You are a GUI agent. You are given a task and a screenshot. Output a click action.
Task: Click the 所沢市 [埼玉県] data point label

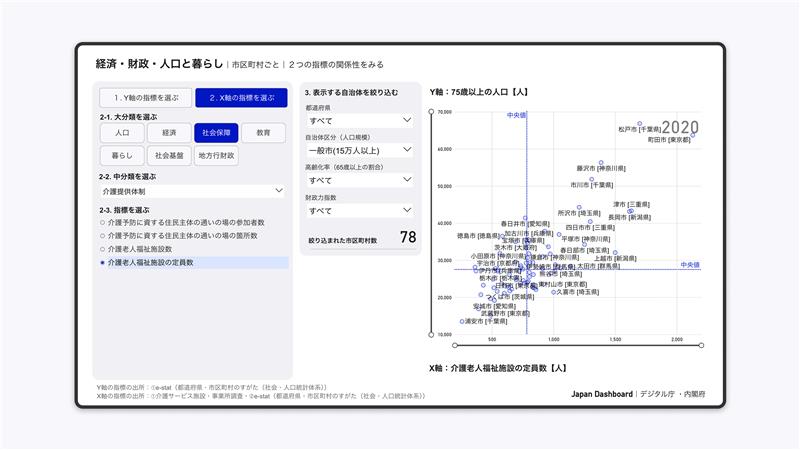tap(579, 213)
